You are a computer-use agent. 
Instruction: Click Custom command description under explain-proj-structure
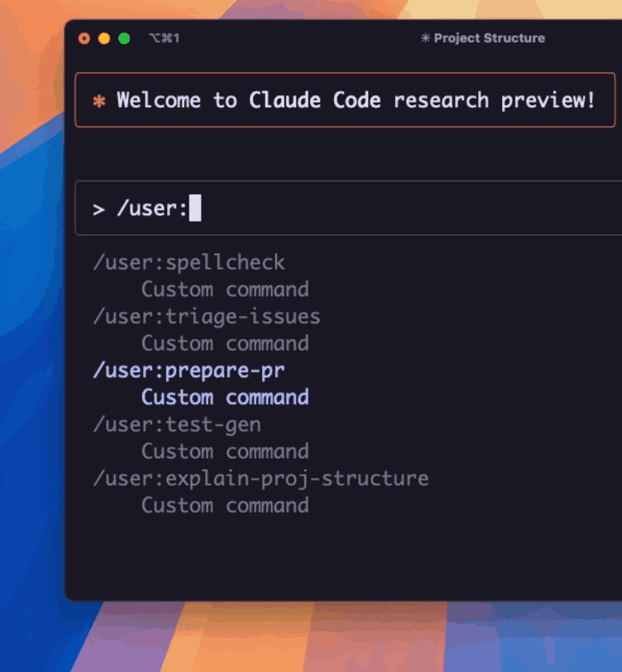pos(225,506)
